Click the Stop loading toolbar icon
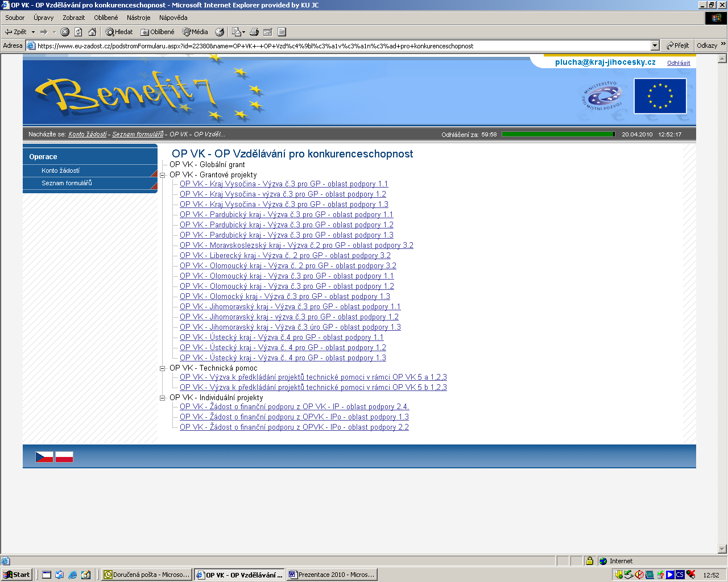The height and width of the screenshot is (582, 728). [x=65, y=32]
